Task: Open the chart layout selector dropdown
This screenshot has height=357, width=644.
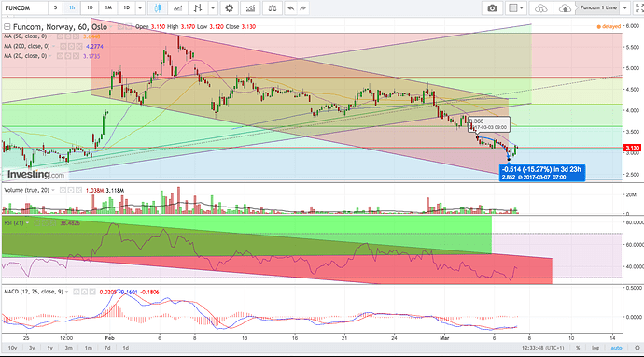Action: coord(516,7)
